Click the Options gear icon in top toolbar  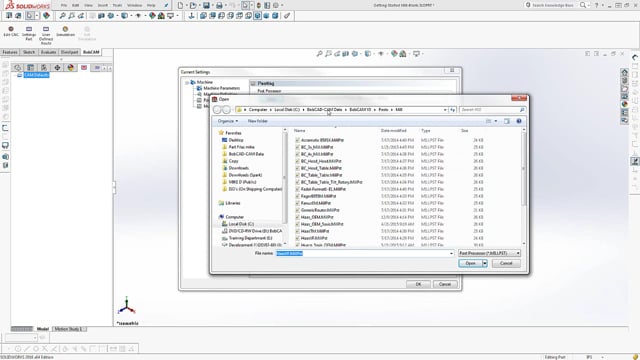pyautogui.click(x=276, y=5)
